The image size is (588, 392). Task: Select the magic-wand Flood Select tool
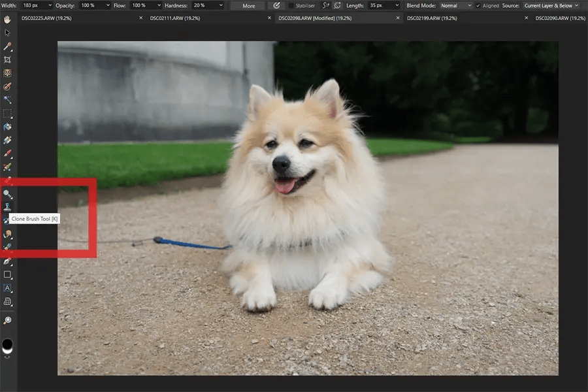[7, 100]
